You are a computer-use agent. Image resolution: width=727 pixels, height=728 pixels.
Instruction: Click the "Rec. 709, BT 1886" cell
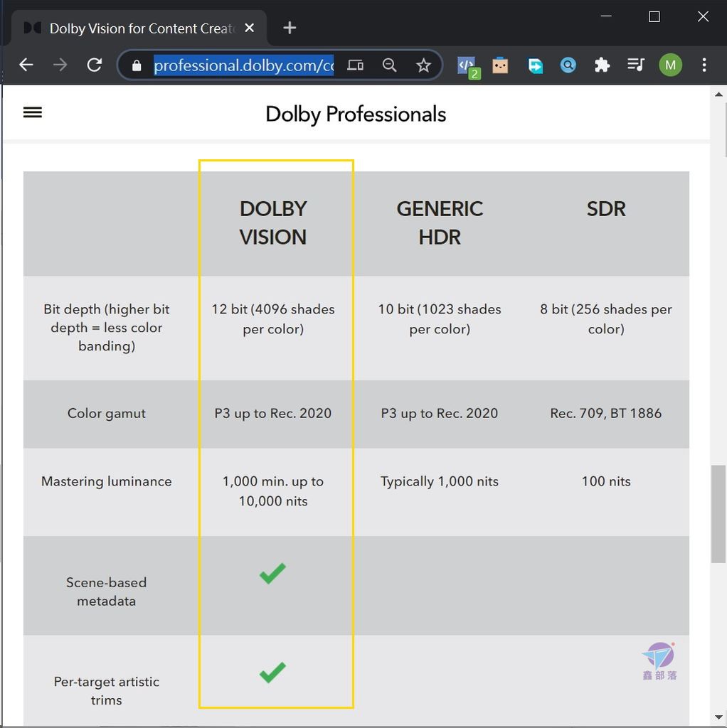point(606,413)
